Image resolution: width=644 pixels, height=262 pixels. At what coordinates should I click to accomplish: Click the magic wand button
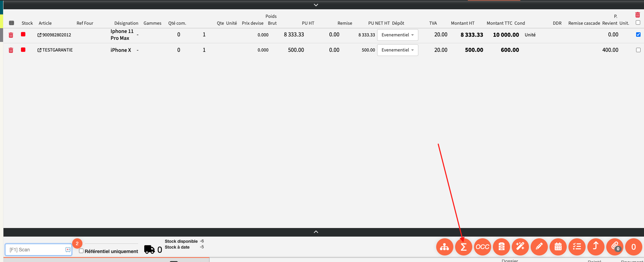[520, 247]
